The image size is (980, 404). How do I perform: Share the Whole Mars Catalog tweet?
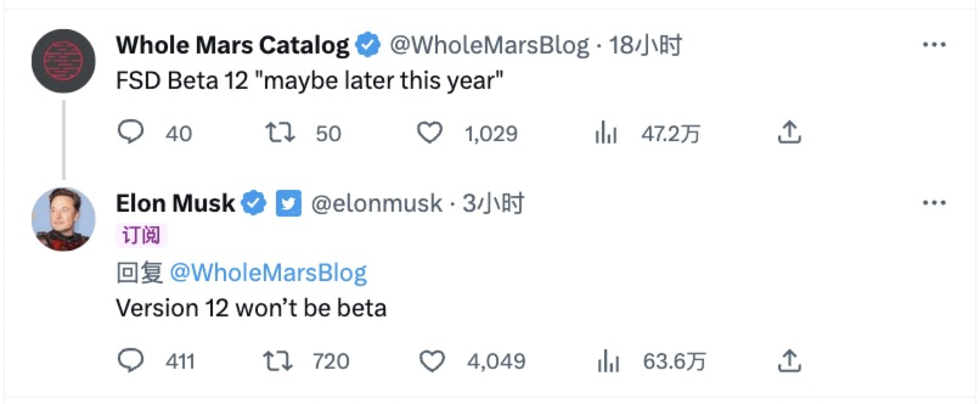tap(789, 133)
